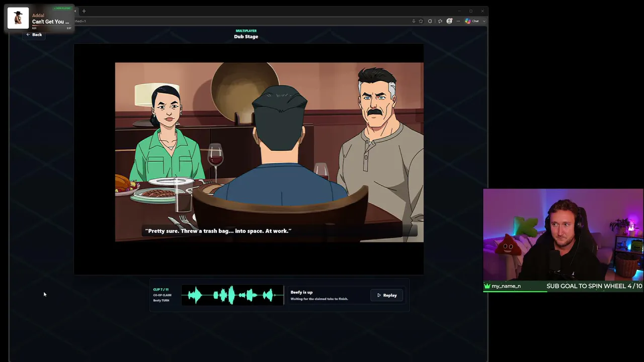Open the browser profile avatar
Viewport: 644px width, 362px height.
tap(449, 21)
